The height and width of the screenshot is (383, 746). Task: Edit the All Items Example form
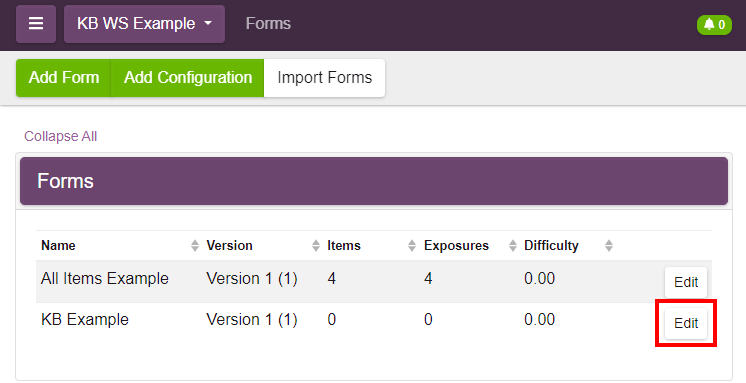(686, 282)
